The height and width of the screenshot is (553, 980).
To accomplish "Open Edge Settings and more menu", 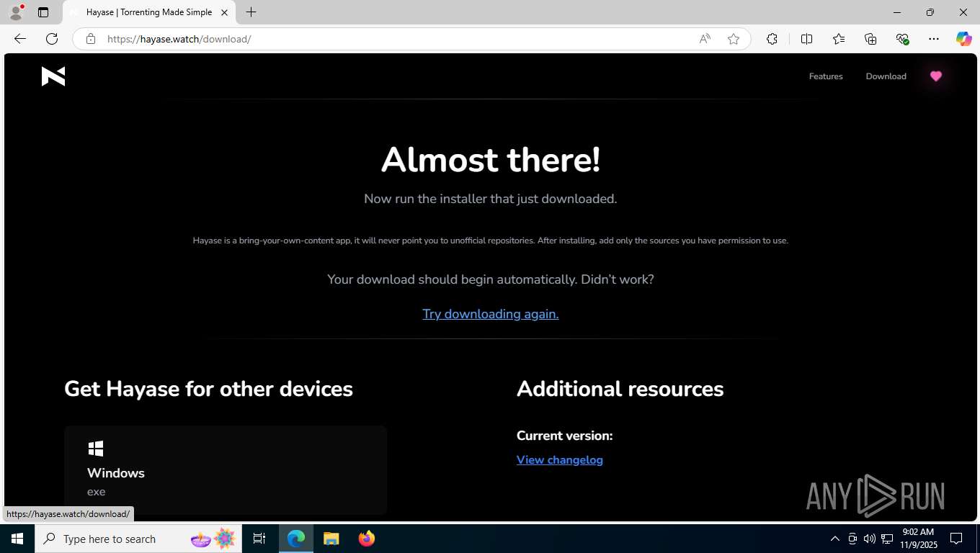I will click(934, 39).
